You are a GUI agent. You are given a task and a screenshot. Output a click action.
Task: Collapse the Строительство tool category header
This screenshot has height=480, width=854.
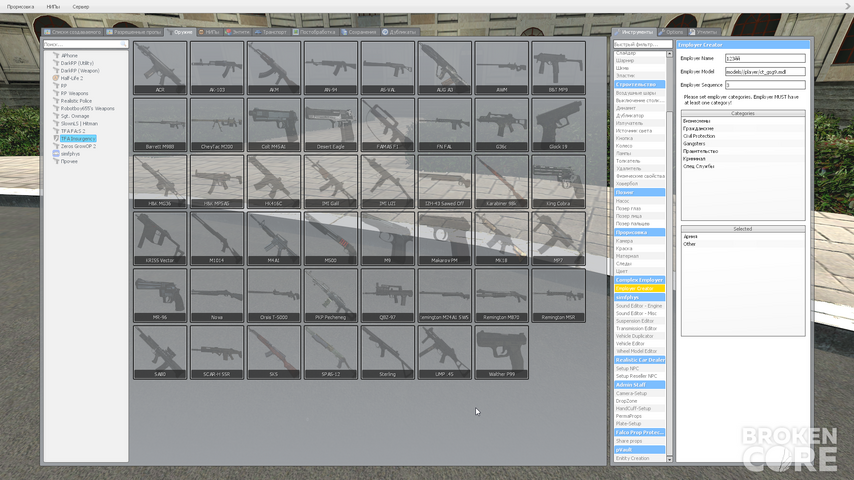[x=639, y=84]
